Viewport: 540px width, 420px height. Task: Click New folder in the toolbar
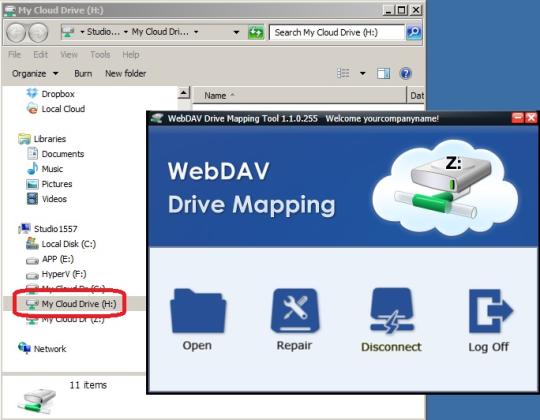pyautogui.click(x=125, y=73)
